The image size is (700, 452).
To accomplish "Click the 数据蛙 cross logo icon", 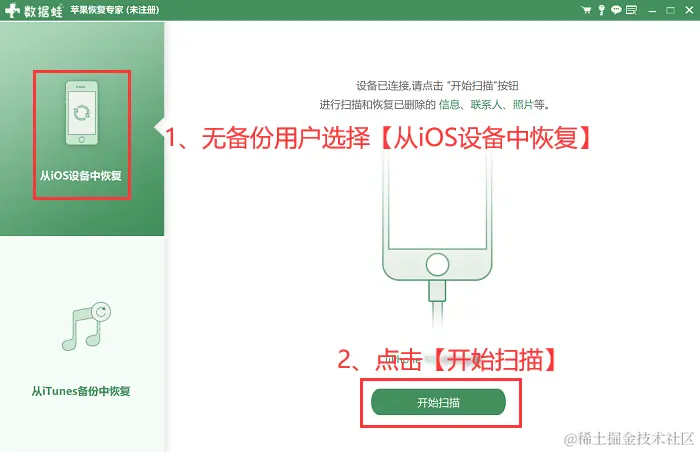I will [12, 10].
